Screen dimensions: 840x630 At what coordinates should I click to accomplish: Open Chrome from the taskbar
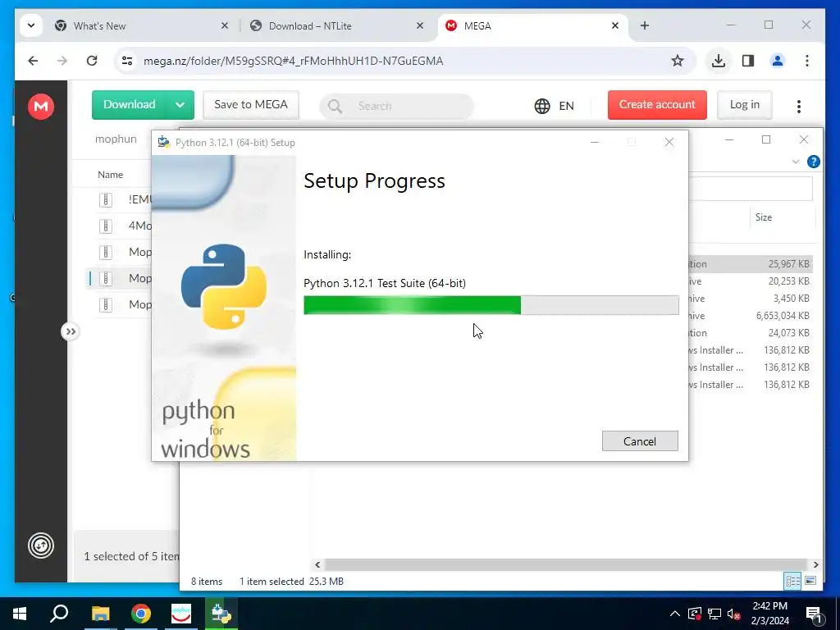[141, 614]
